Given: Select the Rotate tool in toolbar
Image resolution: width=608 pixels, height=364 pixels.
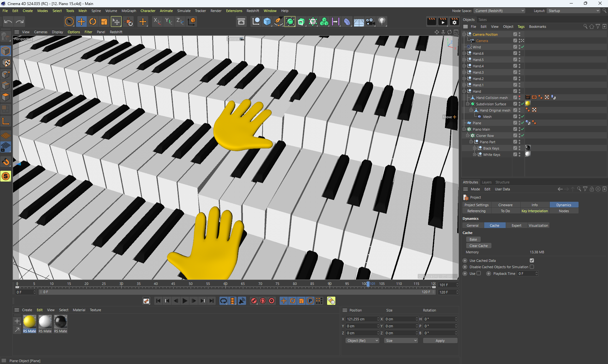Looking at the screenshot, I should [x=93, y=22].
